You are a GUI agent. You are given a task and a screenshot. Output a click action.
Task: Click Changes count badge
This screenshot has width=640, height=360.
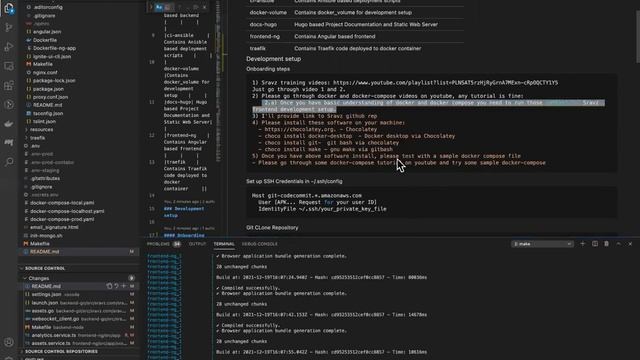point(131,278)
